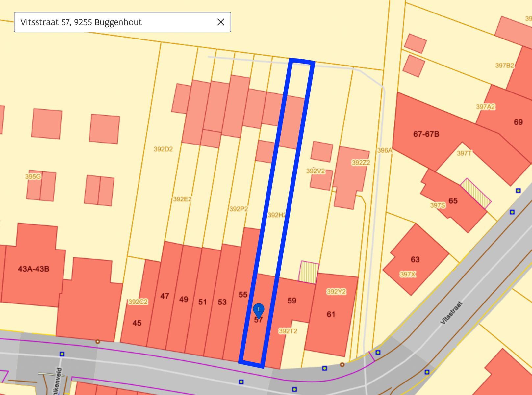Click parcel label 392Y2

[x=336, y=292]
